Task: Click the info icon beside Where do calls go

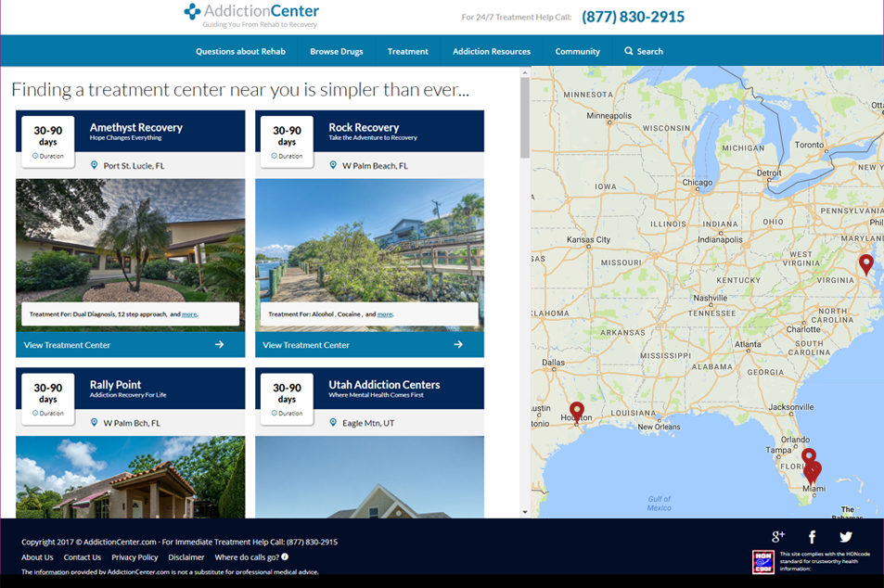Action: (285, 557)
